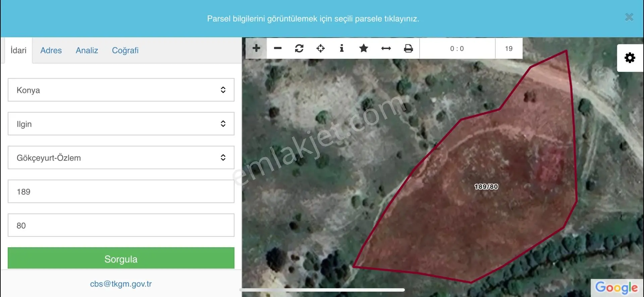Viewport: 644px width, 297px height.
Task: Open map settings gear icon
Action: (630, 58)
